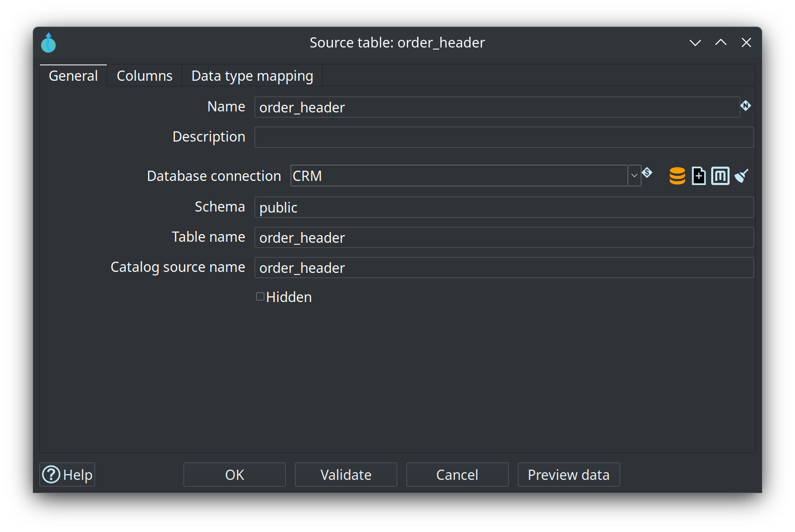The image size is (795, 532).
Task: Focus the Schema field containing public
Action: (504, 207)
